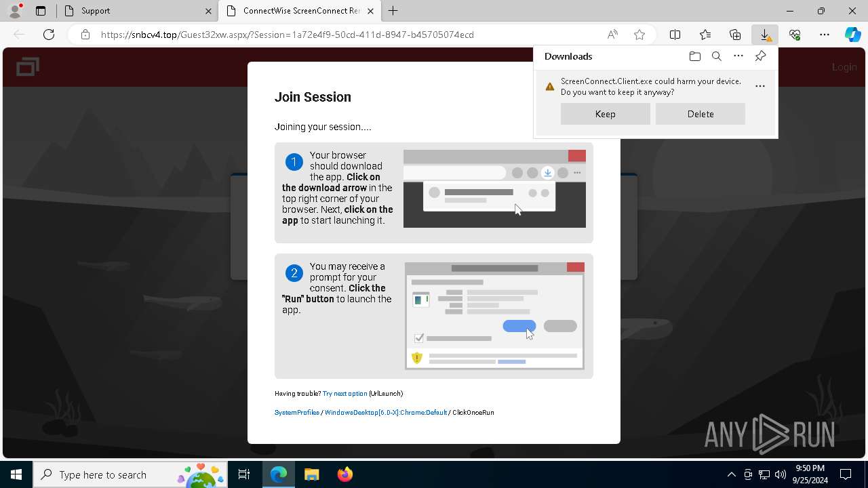Open the notification center
This screenshot has height=488, width=868.
(846, 474)
